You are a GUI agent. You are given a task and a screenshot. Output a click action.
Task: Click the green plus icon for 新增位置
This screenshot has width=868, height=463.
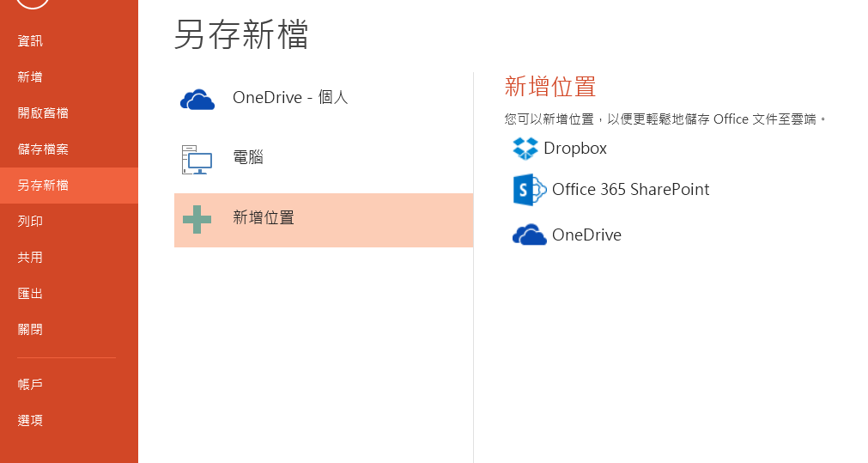[x=197, y=219]
